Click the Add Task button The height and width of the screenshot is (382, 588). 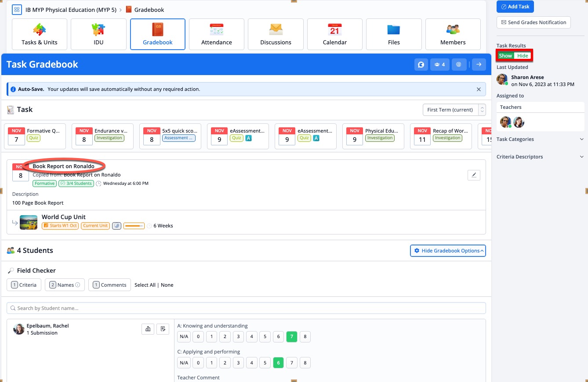(x=515, y=7)
